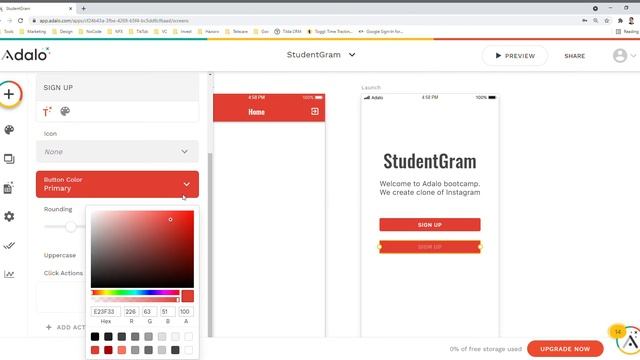Collapse the Button Color Primary dropdown

118,184
